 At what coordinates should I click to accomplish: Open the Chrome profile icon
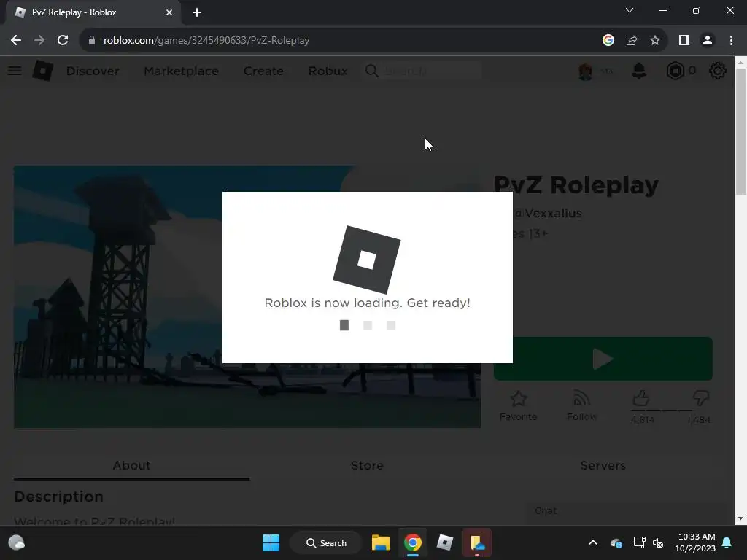tap(708, 41)
